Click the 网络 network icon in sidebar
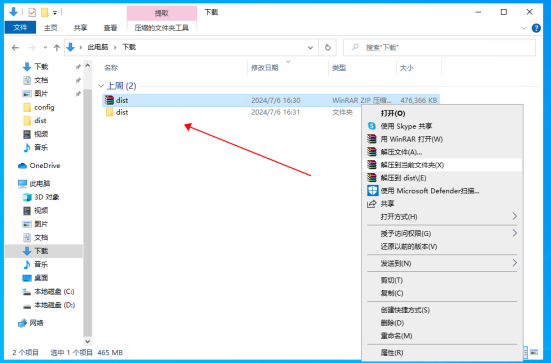The width and height of the screenshot is (551, 363). tap(22, 323)
